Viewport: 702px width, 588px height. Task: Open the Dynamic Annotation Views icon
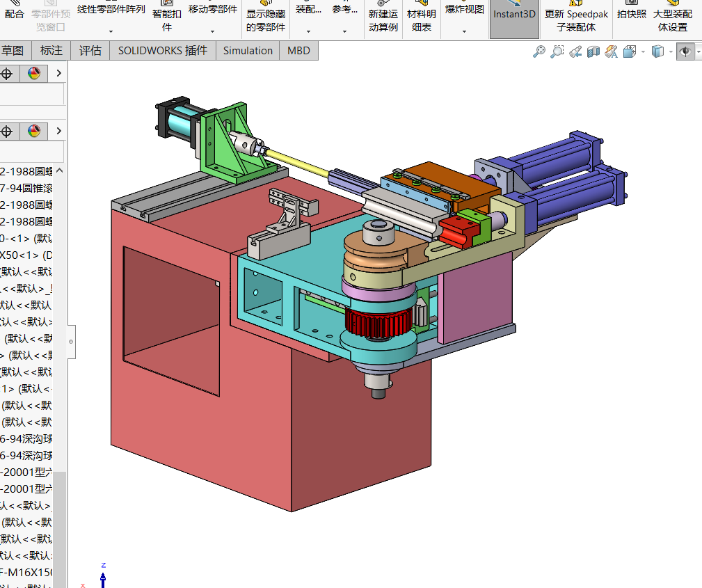(x=611, y=52)
